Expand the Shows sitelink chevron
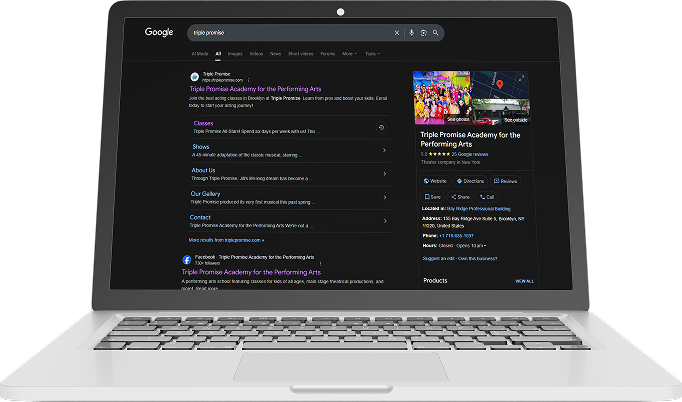Viewport: 682px width, 402px height. [x=384, y=151]
